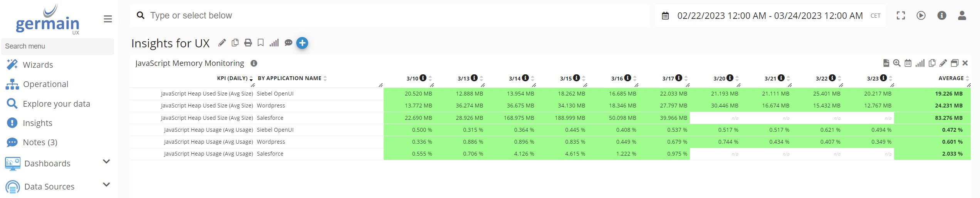Open the Wizards menu item

(x=38, y=65)
